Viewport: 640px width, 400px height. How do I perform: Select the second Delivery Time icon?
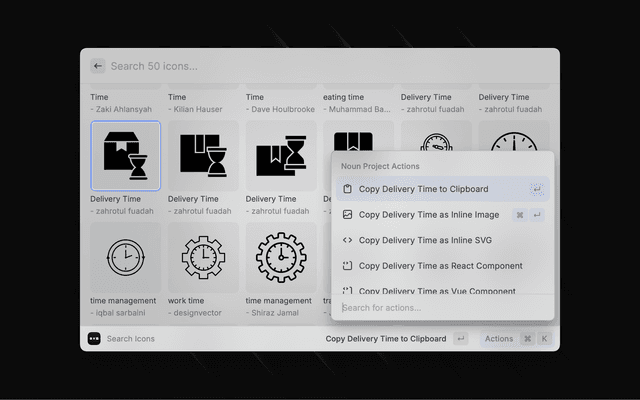203,156
